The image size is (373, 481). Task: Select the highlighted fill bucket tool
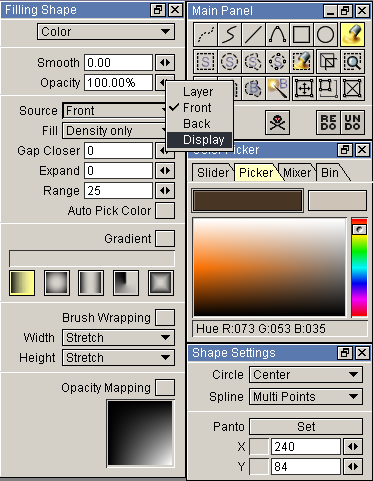(x=352, y=34)
